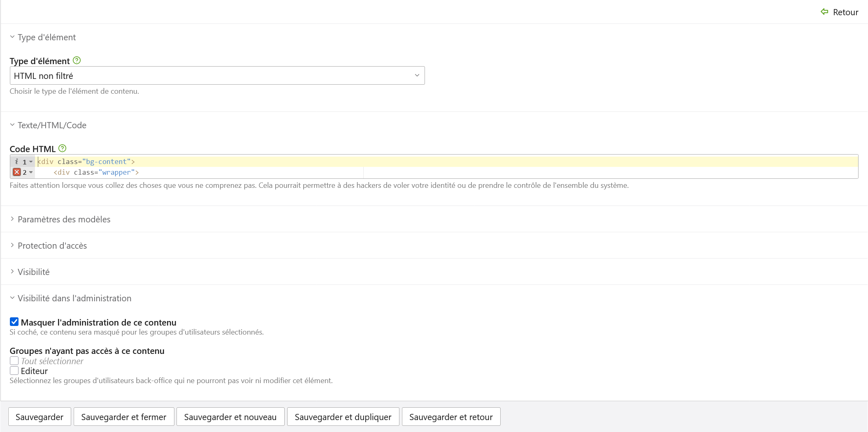The image size is (868, 432).
Task: Uncheck Masquer l'administration de ce contenu
Action: click(x=14, y=322)
